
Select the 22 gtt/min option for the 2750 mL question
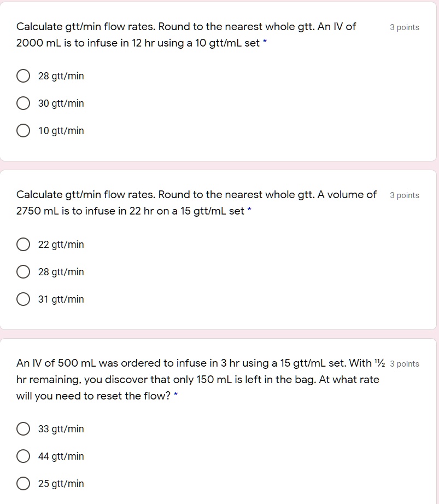[x=23, y=244]
